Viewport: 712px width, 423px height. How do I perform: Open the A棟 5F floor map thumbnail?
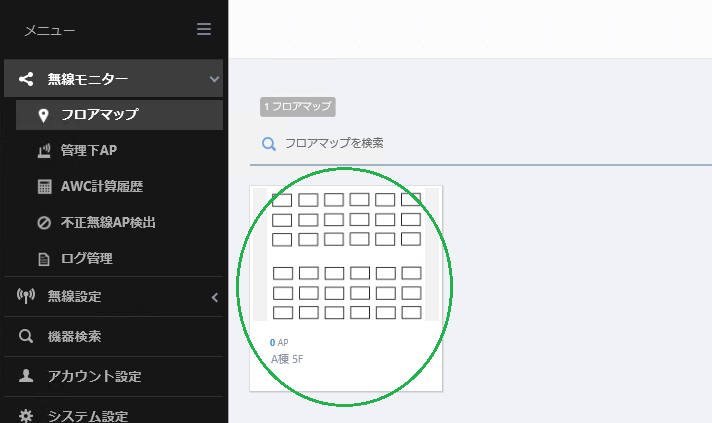(346, 254)
